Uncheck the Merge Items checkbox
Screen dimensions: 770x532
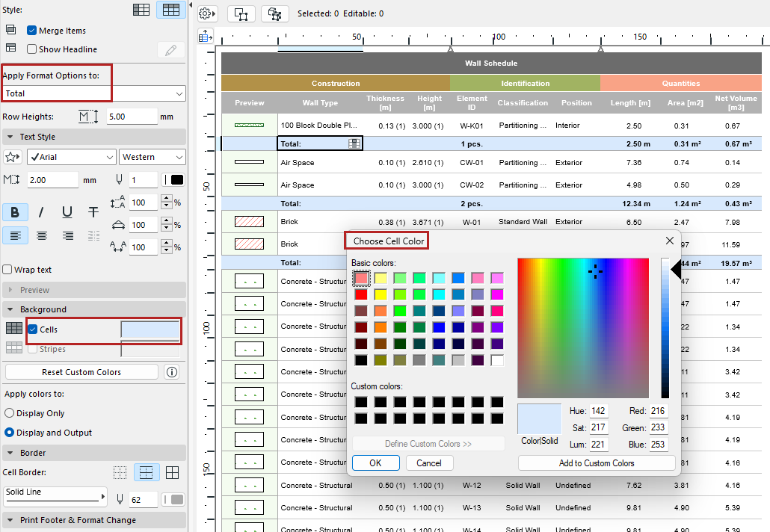(x=32, y=31)
